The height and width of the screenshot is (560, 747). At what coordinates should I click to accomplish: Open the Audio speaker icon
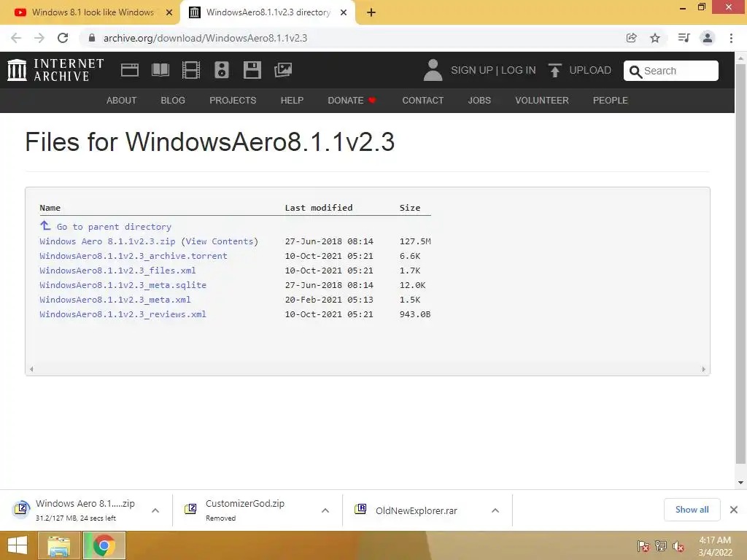coord(222,70)
